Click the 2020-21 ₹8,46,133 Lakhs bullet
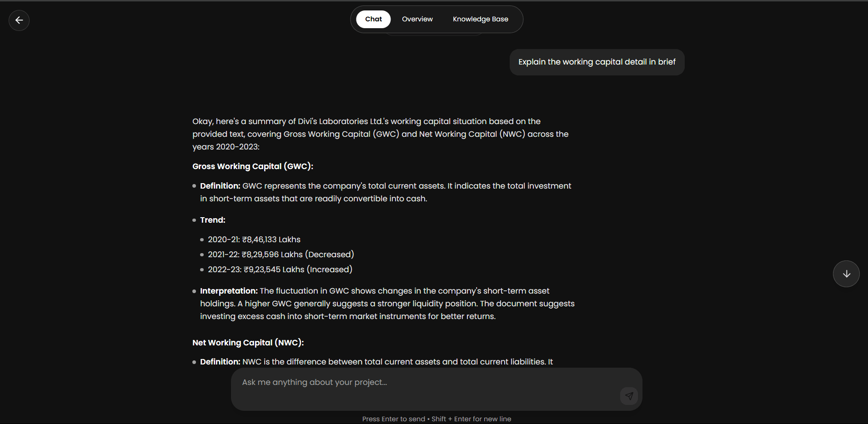The height and width of the screenshot is (424, 868). coord(254,239)
